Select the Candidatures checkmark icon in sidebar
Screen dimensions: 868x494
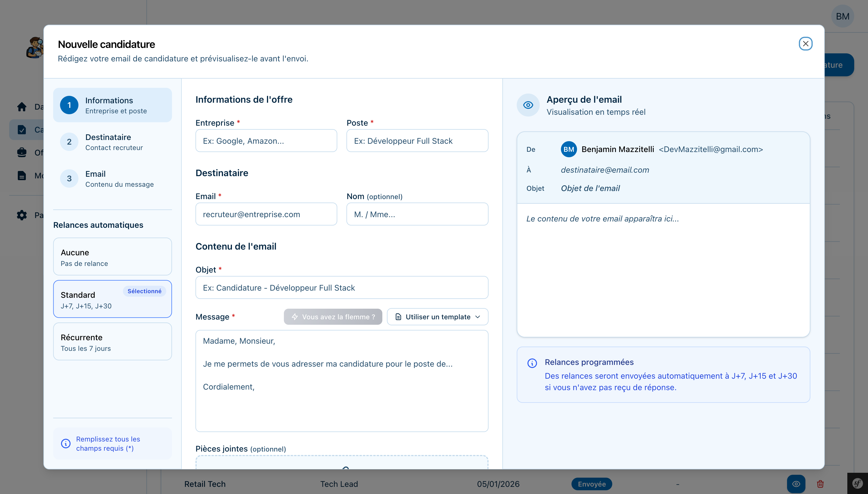point(22,129)
